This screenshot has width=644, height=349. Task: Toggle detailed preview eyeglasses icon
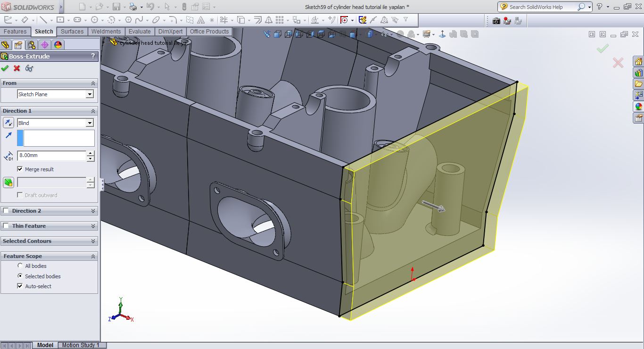coord(29,68)
